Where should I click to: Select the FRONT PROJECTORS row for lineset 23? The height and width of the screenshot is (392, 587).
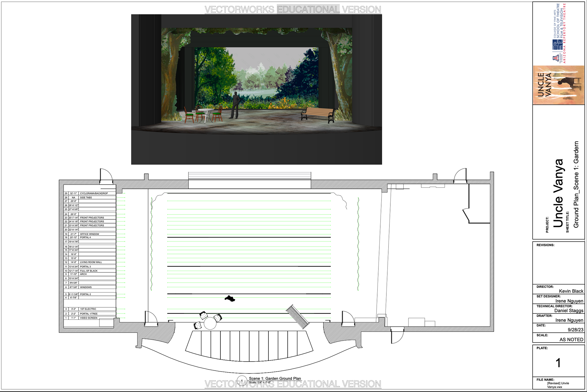[x=92, y=218]
